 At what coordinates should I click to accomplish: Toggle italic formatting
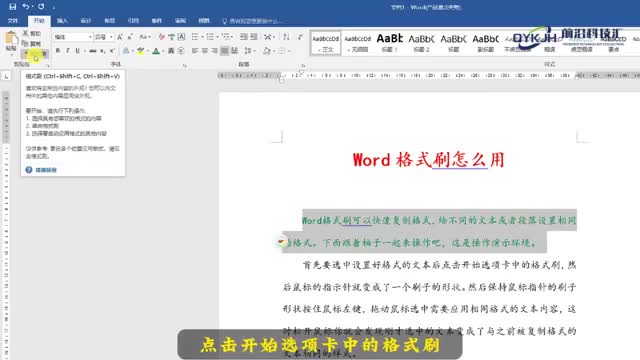click(x=67, y=51)
